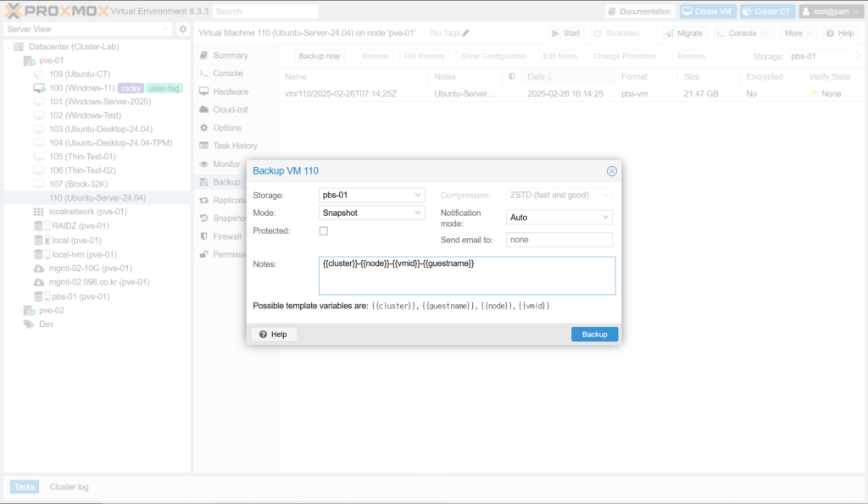Image resolution: width=868 pixels, height=504 pixels.
Task: Select the Windows-11 VM 100 icon
Action: pyautogui.click(x=39, y=88)
